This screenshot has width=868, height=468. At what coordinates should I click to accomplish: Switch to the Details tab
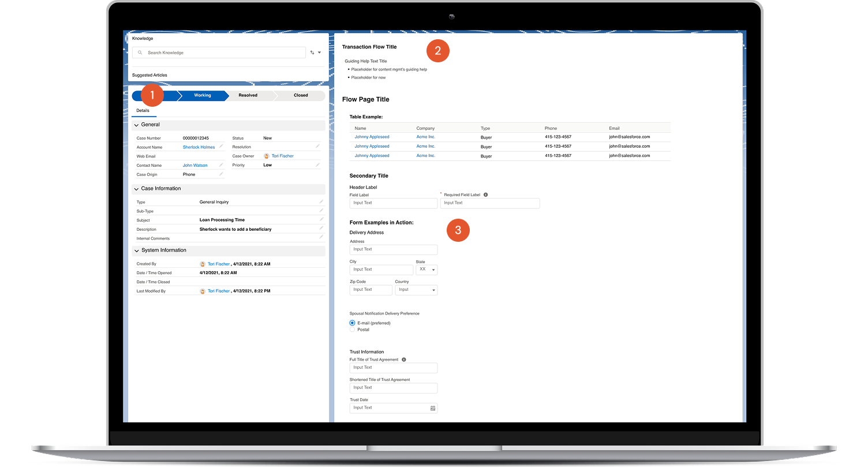click(x=144, y=111)
